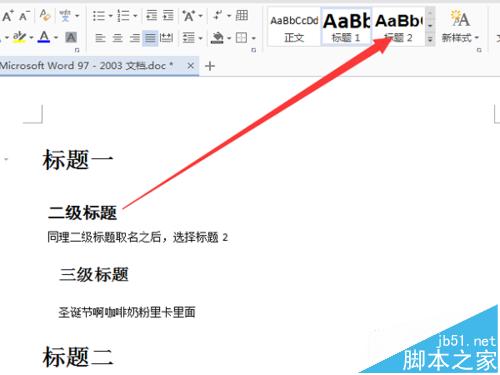Apply numbered list formatting
This screenshot has height=375, width=500.
(123, 16)
